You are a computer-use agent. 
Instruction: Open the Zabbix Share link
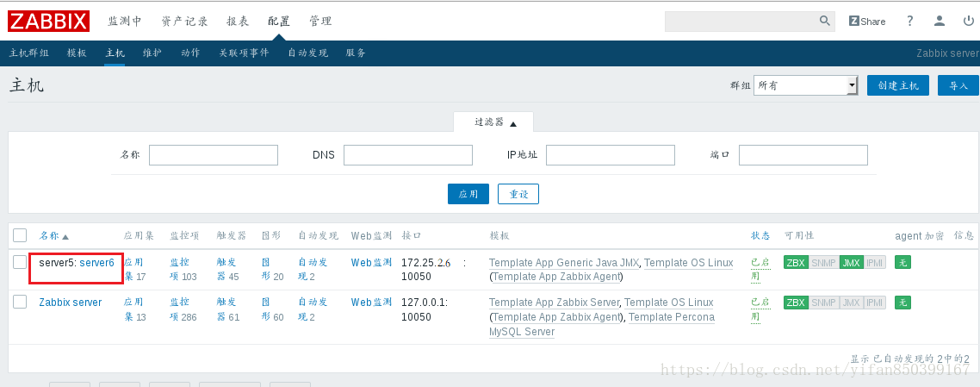point(867,22)
